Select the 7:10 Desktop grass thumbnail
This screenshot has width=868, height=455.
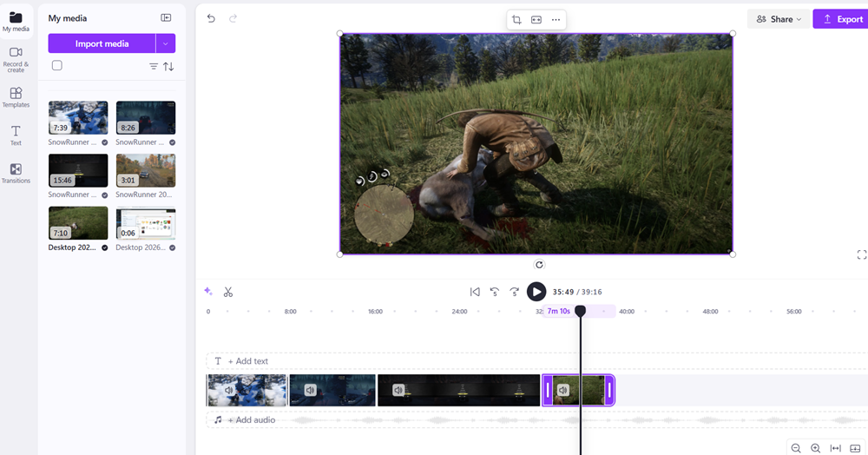[x=78, y=223]
